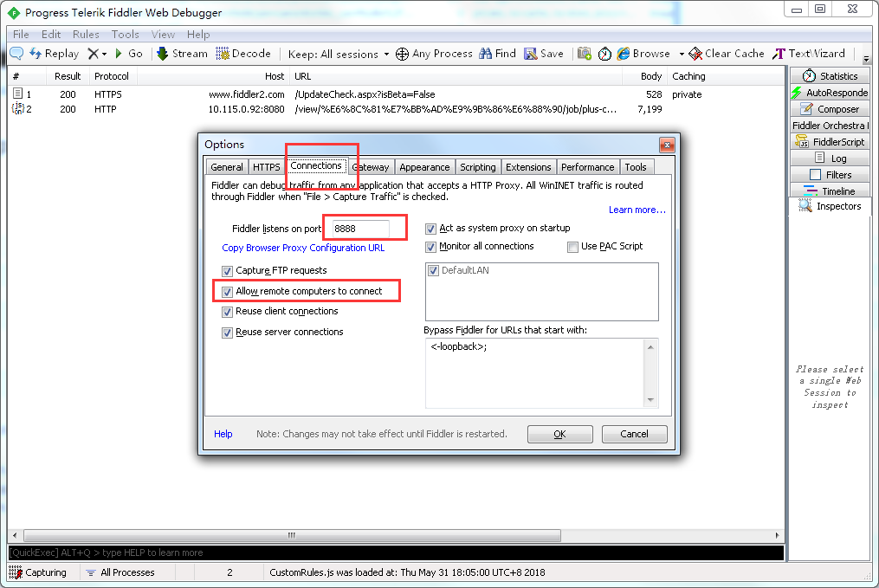The image size is (879, 588).
Task: Click the timer clock toolbar icon
Action: coord(604,54)
